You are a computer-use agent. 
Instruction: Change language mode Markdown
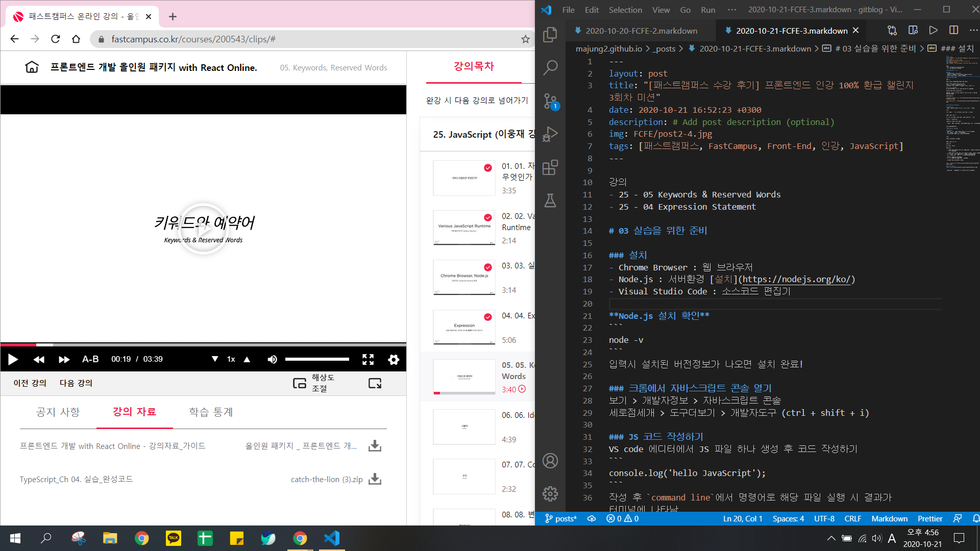(x=889, y=518)
